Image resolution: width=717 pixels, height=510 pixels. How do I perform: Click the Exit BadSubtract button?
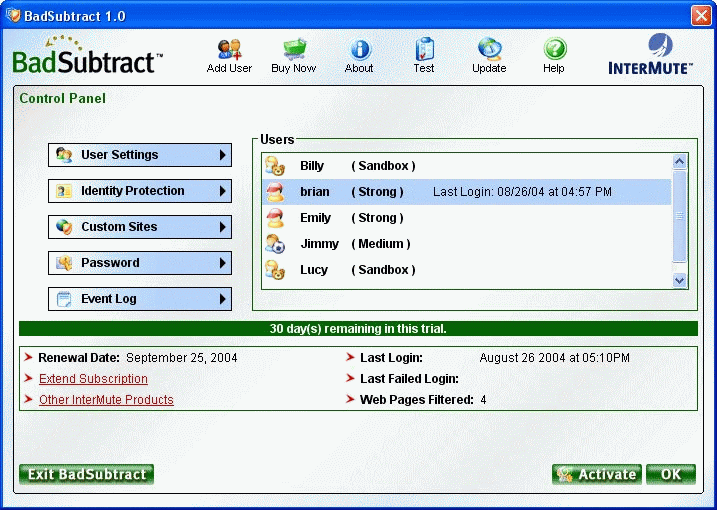(86, 474)
